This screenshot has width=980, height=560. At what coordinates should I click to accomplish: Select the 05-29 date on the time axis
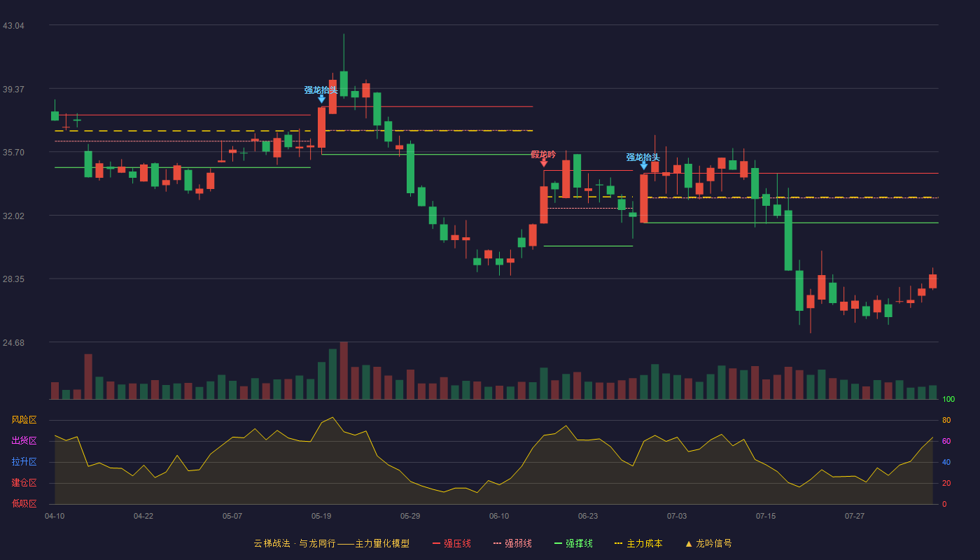tap(410, 516)
